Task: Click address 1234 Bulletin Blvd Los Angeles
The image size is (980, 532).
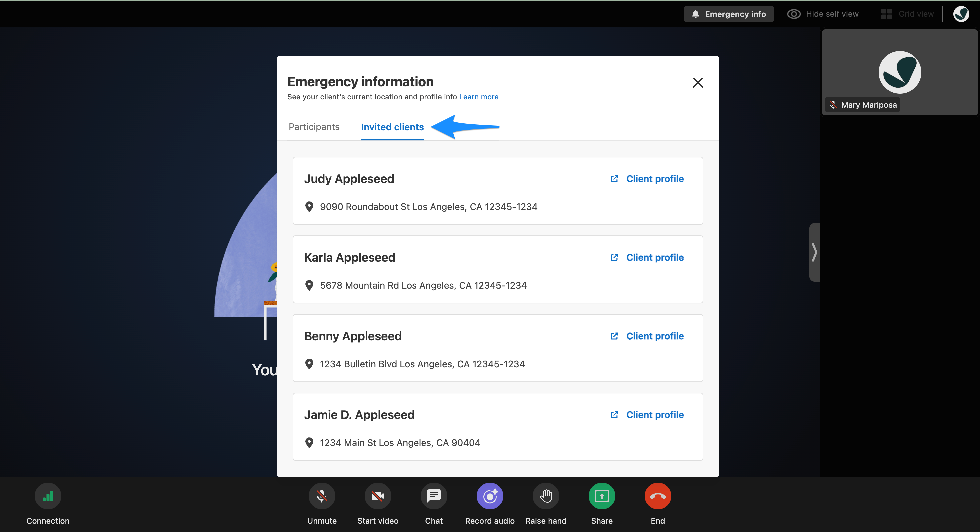Action: coord(422,364)
